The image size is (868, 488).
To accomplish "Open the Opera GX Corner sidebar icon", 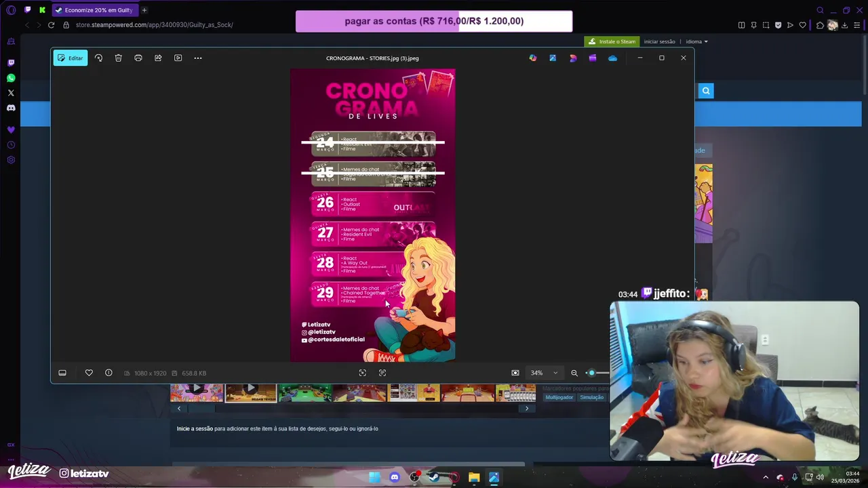I will (11, 445).
